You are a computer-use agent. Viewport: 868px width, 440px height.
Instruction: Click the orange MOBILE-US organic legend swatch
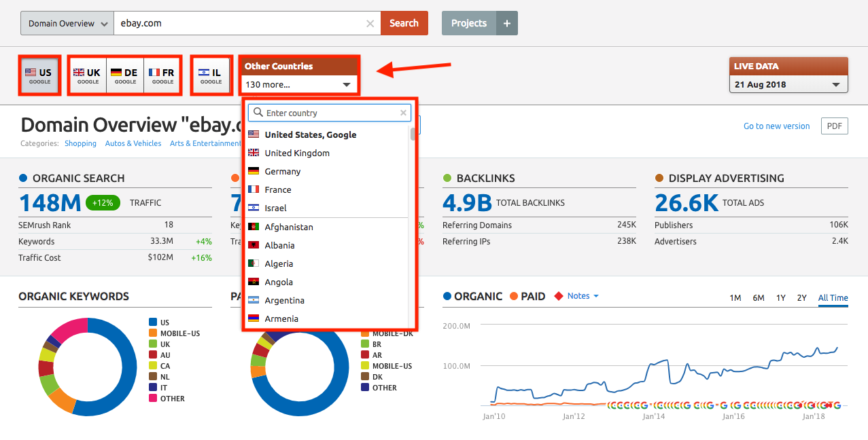click(x=154, y=333)
